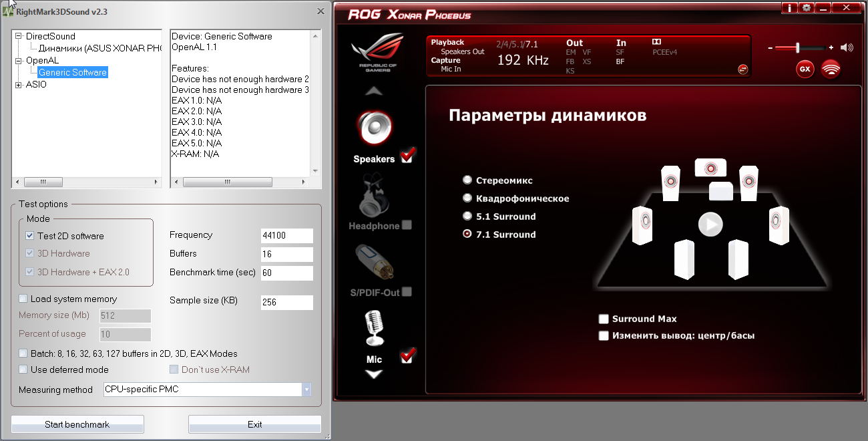Viewport: 868px width, 441px height.
Task: Click the red wireless signal icon
Action: pos(831,69)
